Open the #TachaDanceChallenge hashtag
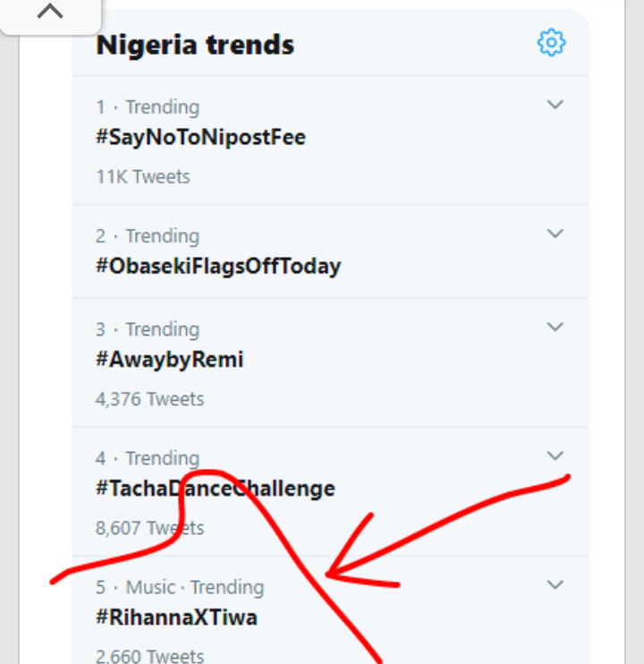The width and height of the screenshot is (644, 664). pyautogui.click(x=216, y=489)
